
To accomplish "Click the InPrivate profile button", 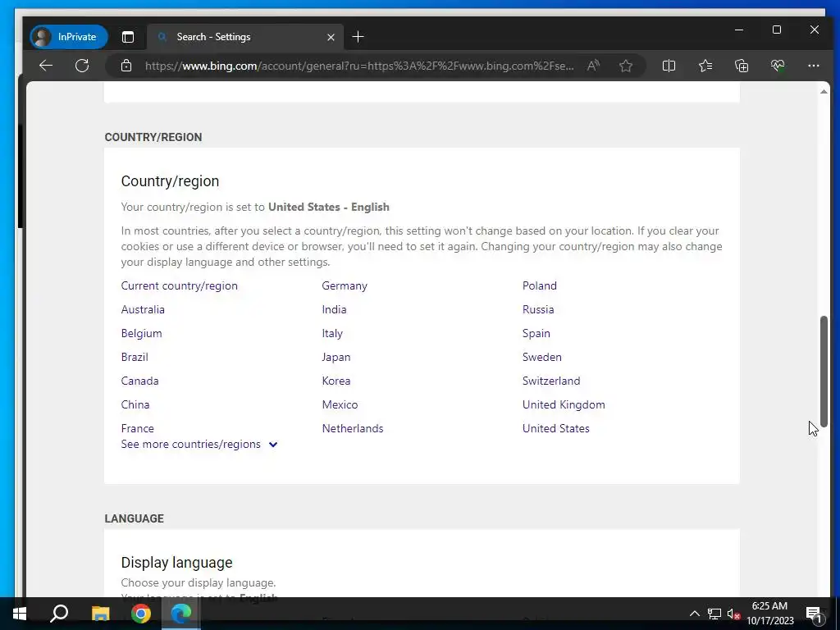I will pyautogui.click(x=69, y=37).
